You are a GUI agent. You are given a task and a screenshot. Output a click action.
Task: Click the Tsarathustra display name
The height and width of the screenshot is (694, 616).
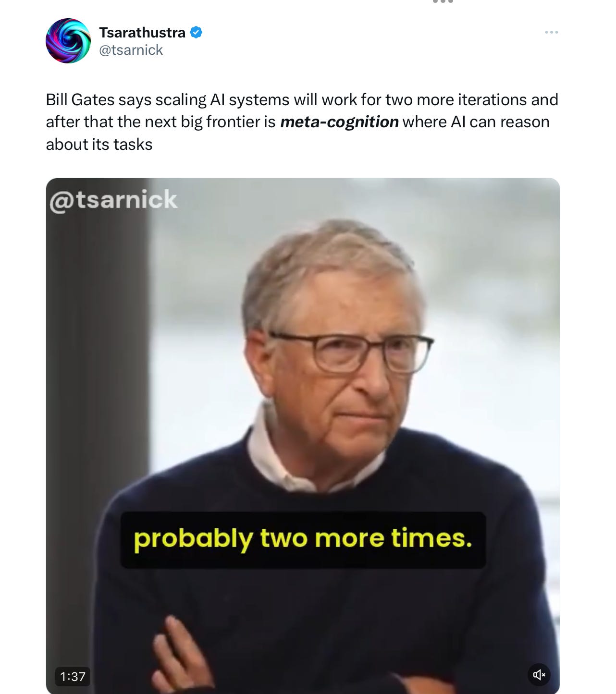tap(142, 33)
